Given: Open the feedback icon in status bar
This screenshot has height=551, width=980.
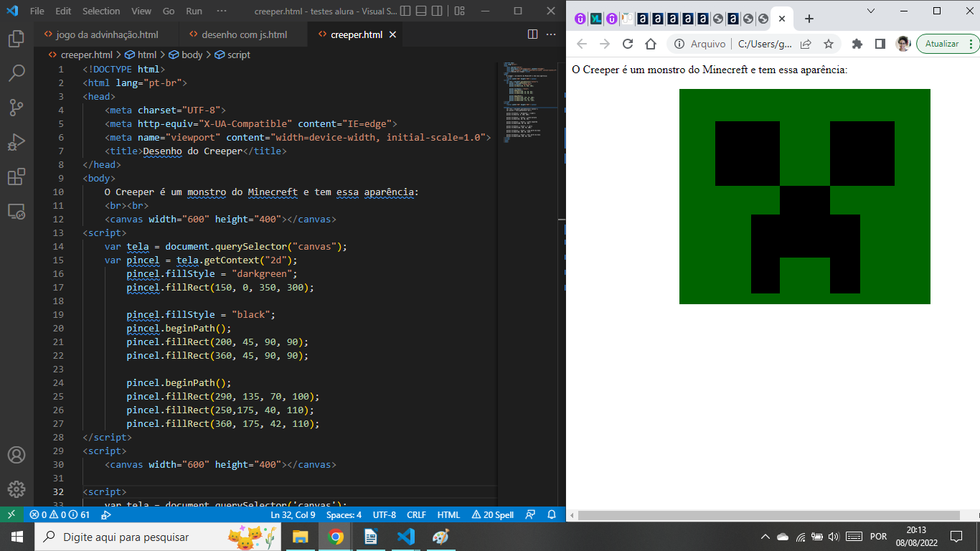Looking at the screenshot, I should tap(530, 514).
